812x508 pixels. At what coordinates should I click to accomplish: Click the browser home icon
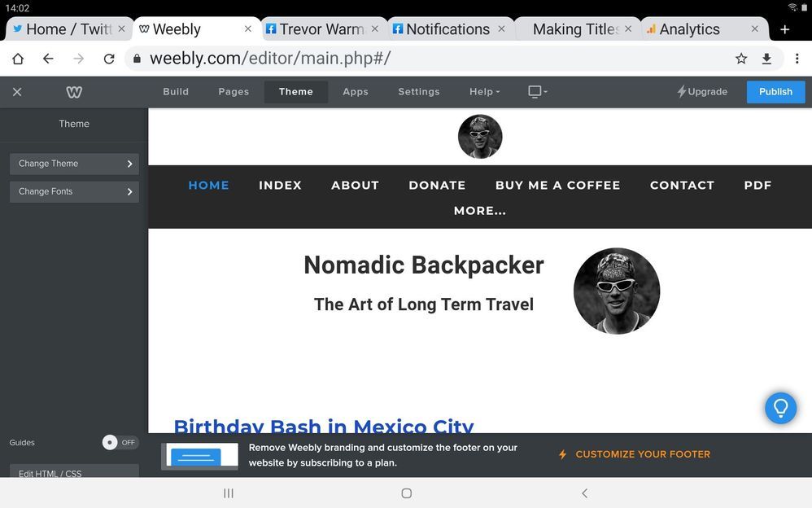17,59
